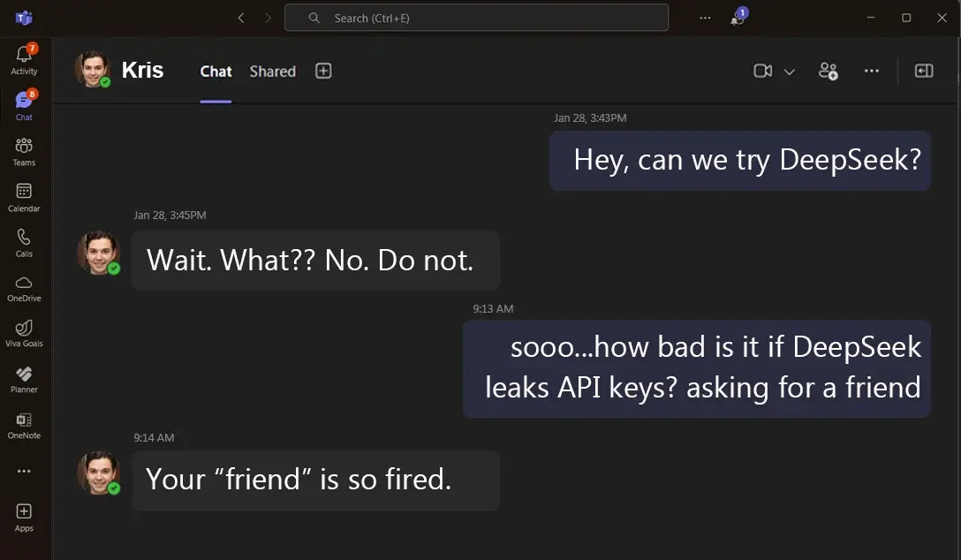Open Viva Goals app
This screenshot has height=560, width=961.
coord(24,333)
